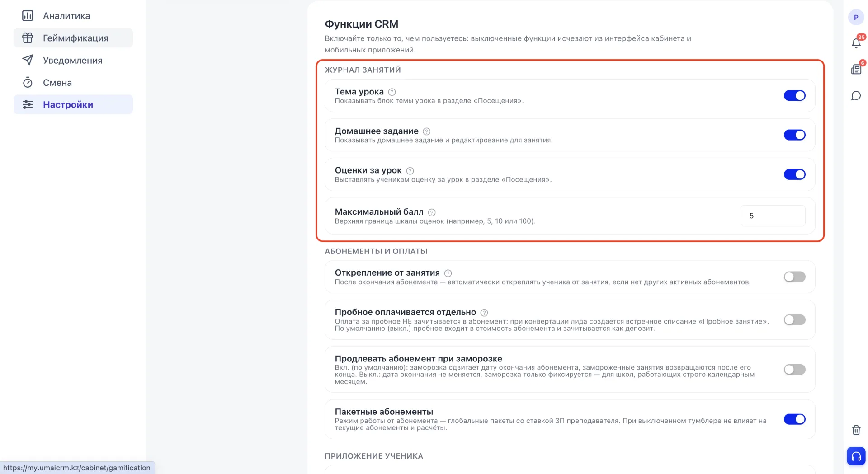The height and width of the screenshot is (474, 868).
Task: Turn off Пакетные абонементы toggle
Action: pyautogui.click(x=794, y=419)
